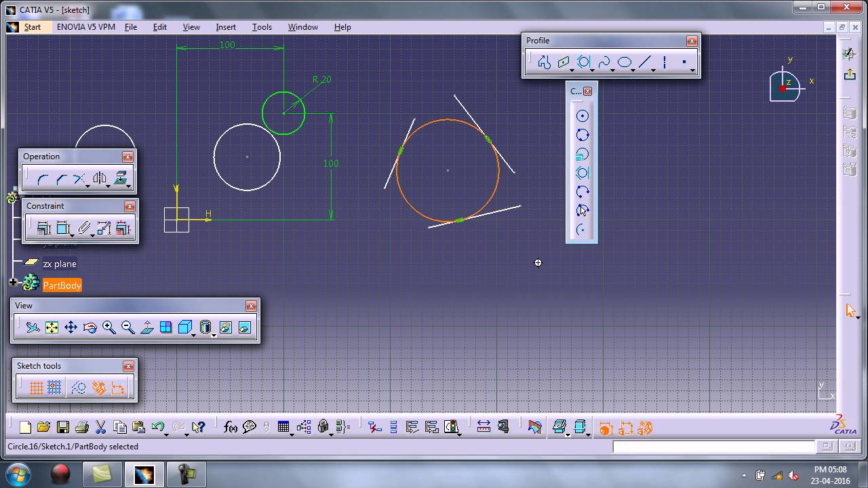Select Project 3D Elements tool in Operation toolbar

point(120,179)
